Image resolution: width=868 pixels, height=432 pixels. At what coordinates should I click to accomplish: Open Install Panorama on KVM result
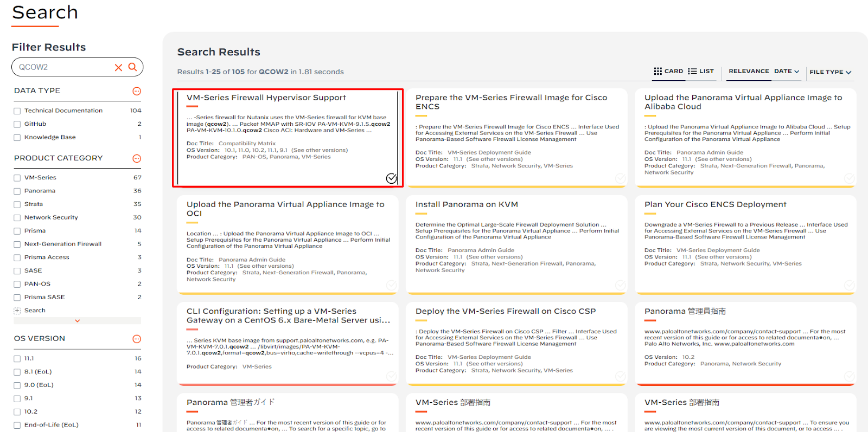click(x=467, y=204)
